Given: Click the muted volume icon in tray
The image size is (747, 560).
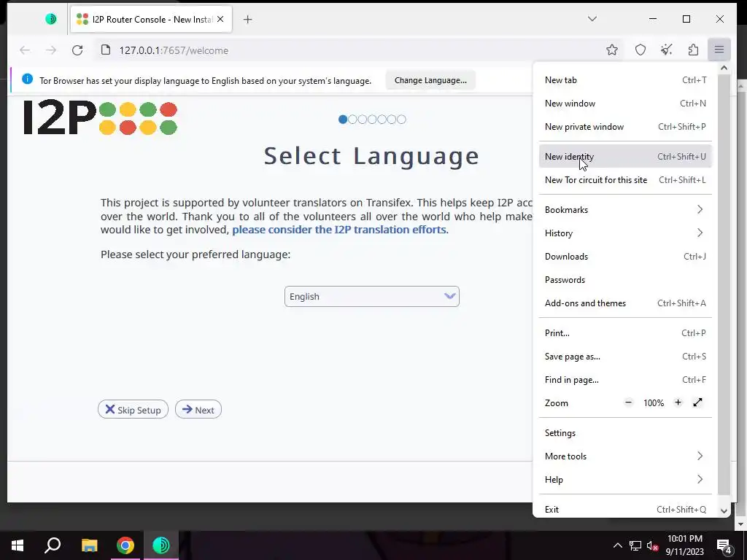Looking at the screenshot, I should click(x=653, y=545).
